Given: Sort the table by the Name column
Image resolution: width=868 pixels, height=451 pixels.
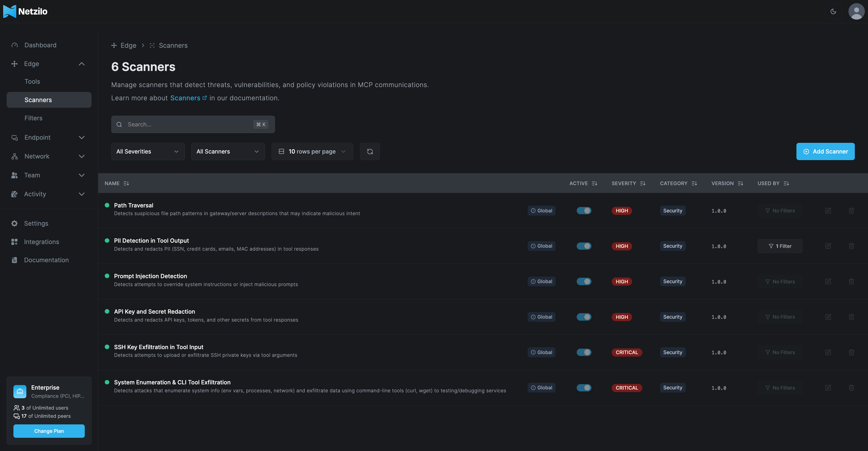Looking at the screenshot, I should (x=126, y=183).
